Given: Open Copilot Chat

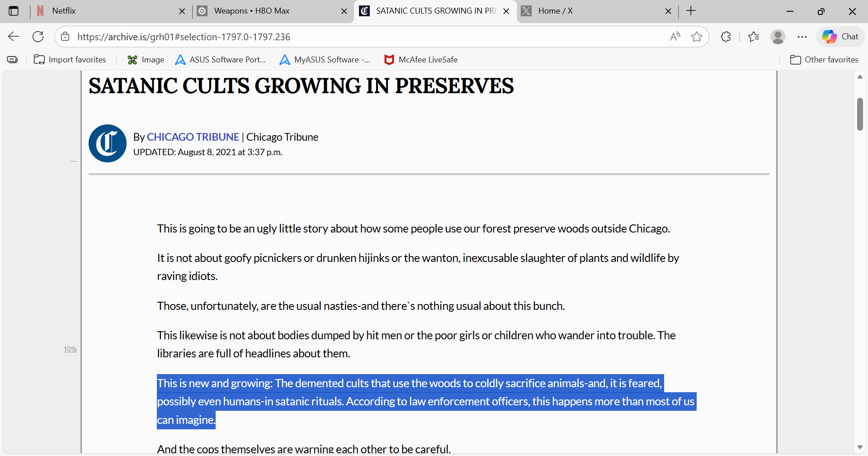Looking at the screenshot, I should coord(840,37).
